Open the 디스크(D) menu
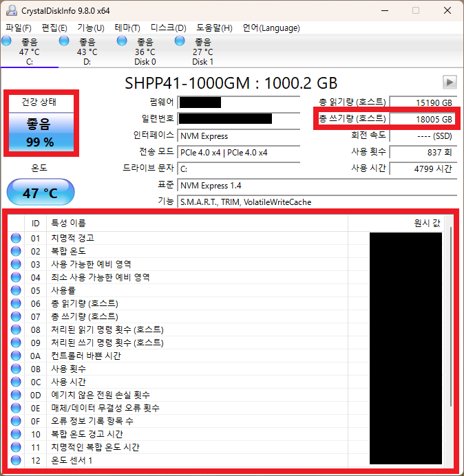 169,28
